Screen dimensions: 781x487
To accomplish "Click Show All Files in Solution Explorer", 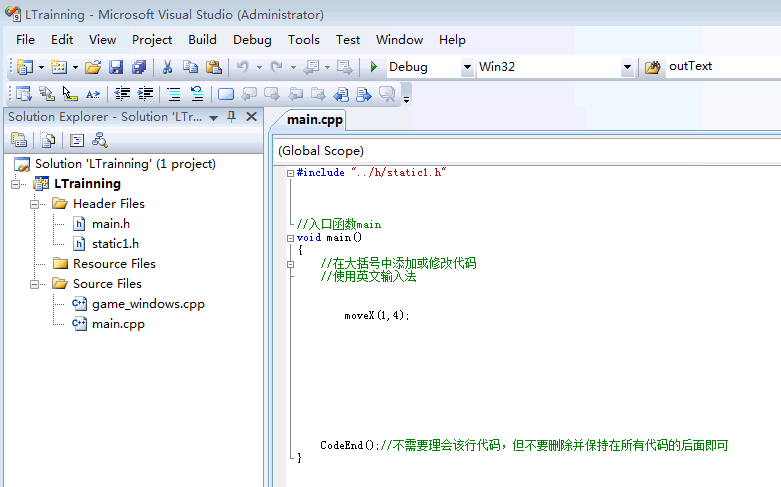I will 47,140.
